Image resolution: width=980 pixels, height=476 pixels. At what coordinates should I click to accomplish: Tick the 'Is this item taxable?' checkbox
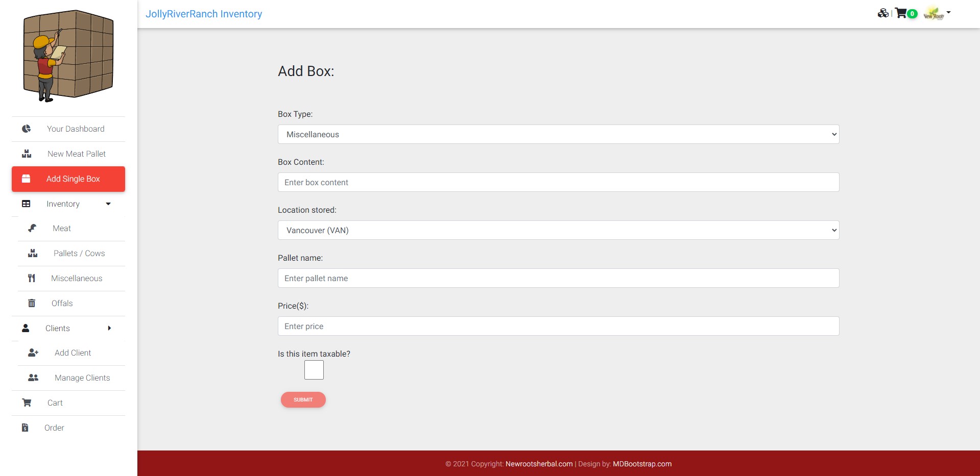tap(314, 370)
